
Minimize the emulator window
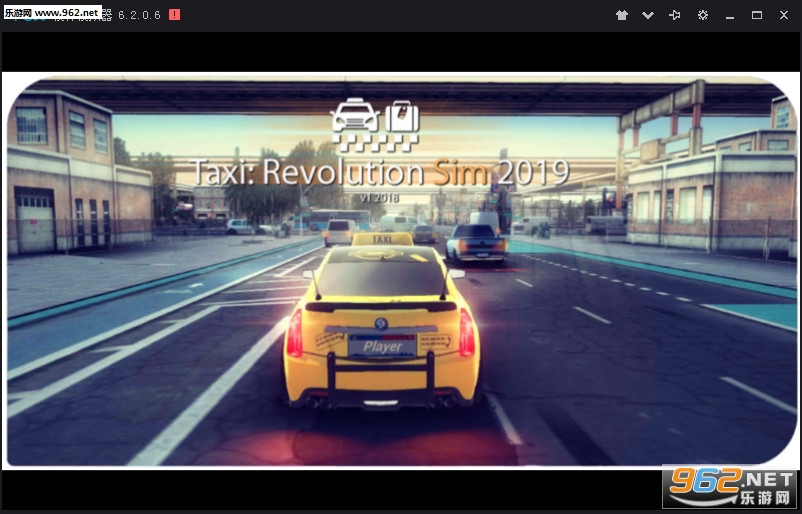[730, 15]
